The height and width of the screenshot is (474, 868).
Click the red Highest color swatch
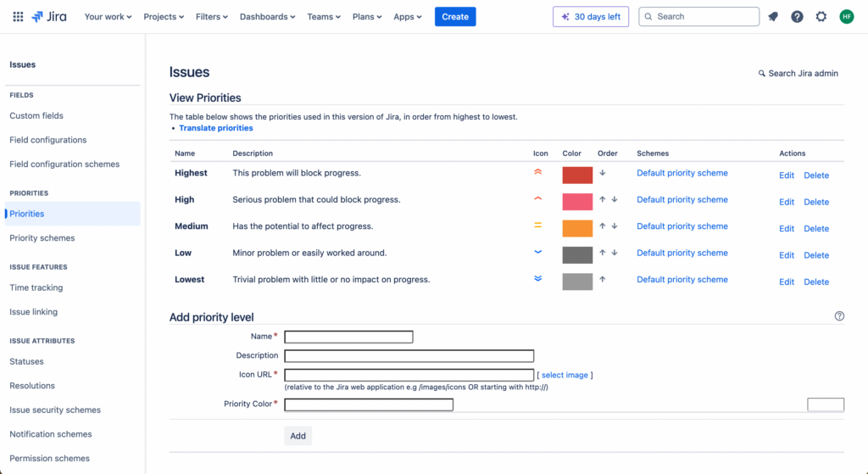pyautogui.click(x=577, y=175)
